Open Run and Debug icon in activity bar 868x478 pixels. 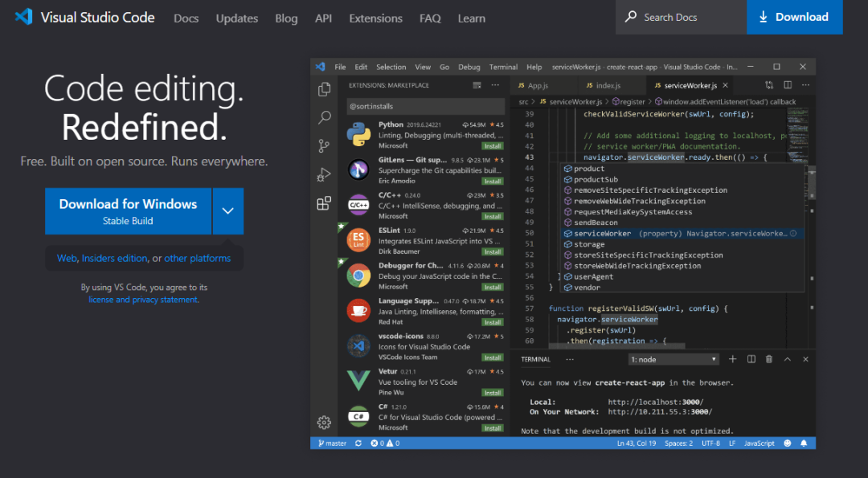(324, 175)
